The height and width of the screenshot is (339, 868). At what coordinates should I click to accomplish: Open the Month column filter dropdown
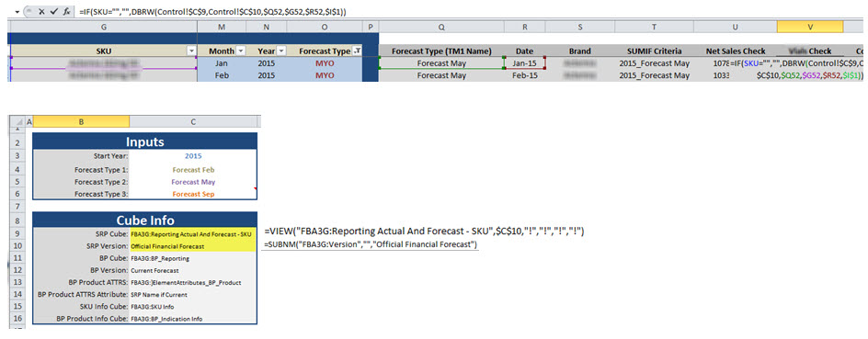click(x=241, y=51)
